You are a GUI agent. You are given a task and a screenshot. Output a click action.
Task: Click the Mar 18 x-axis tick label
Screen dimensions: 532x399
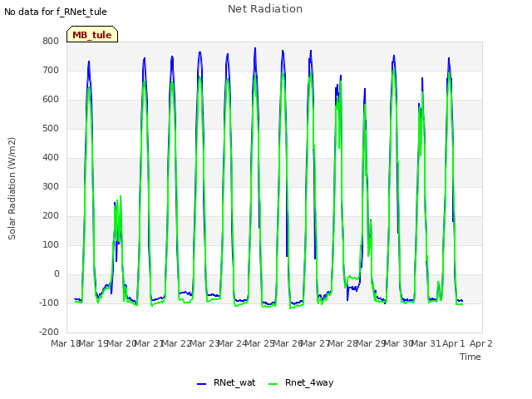click(65, 343)
